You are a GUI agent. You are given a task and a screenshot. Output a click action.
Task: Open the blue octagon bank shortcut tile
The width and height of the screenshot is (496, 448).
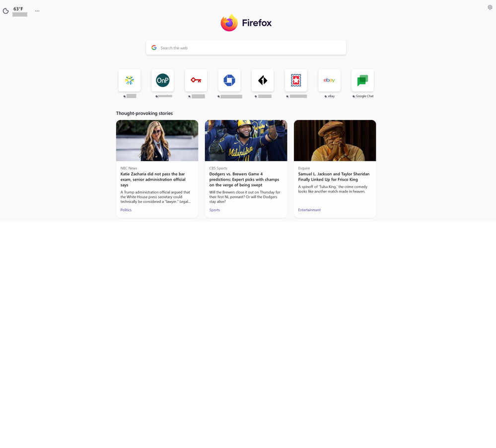coord(229,80)
